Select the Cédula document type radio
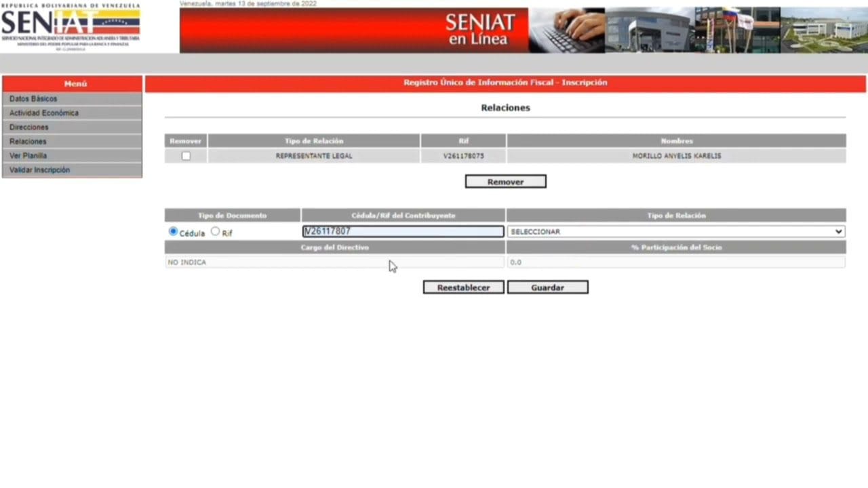The height and width of the screenshot is (488, 868). (x=173, y=232)
